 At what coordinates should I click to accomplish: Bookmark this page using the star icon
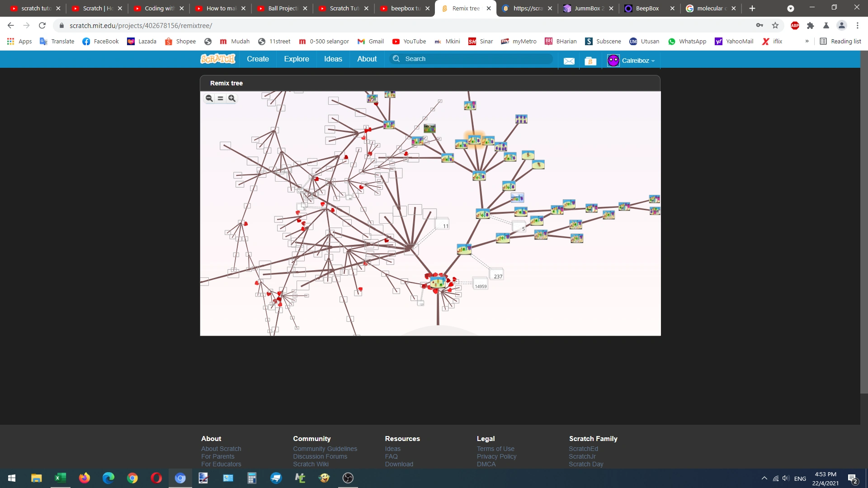pyautogui.click(x=776, y=26)
